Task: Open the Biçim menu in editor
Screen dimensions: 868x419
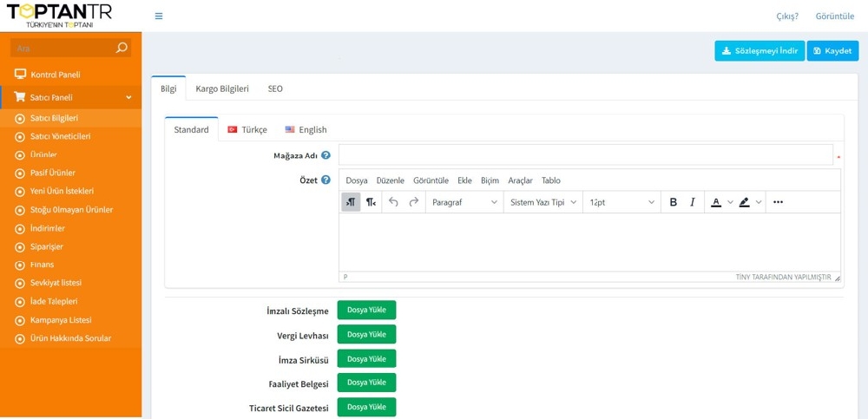Action: tap(490, 180)
